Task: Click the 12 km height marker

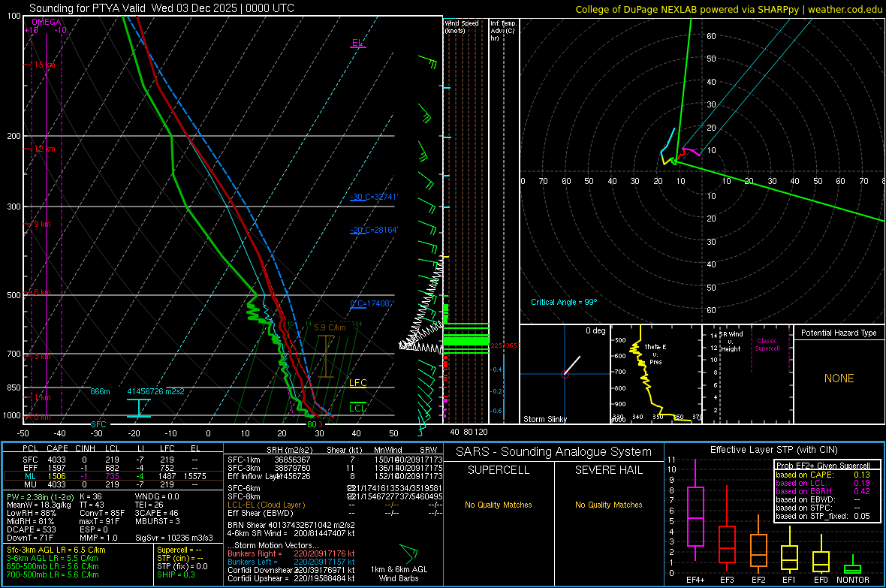Action: [44, 149]
